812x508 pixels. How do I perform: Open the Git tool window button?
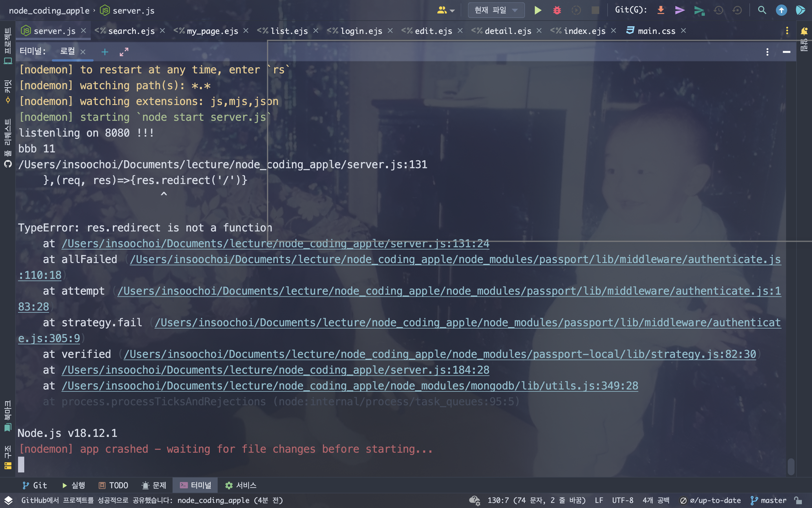pyautogui.click(x=35, y=485)
